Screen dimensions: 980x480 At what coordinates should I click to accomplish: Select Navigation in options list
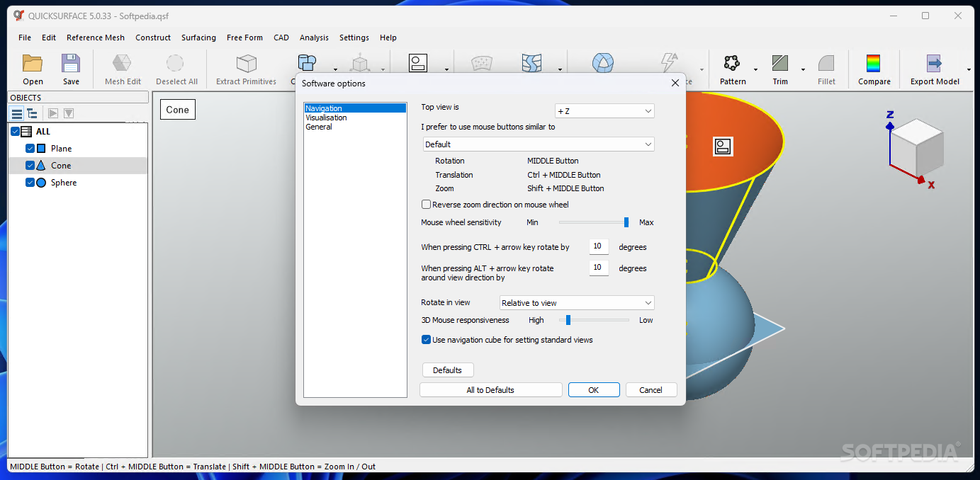point(355,108)
